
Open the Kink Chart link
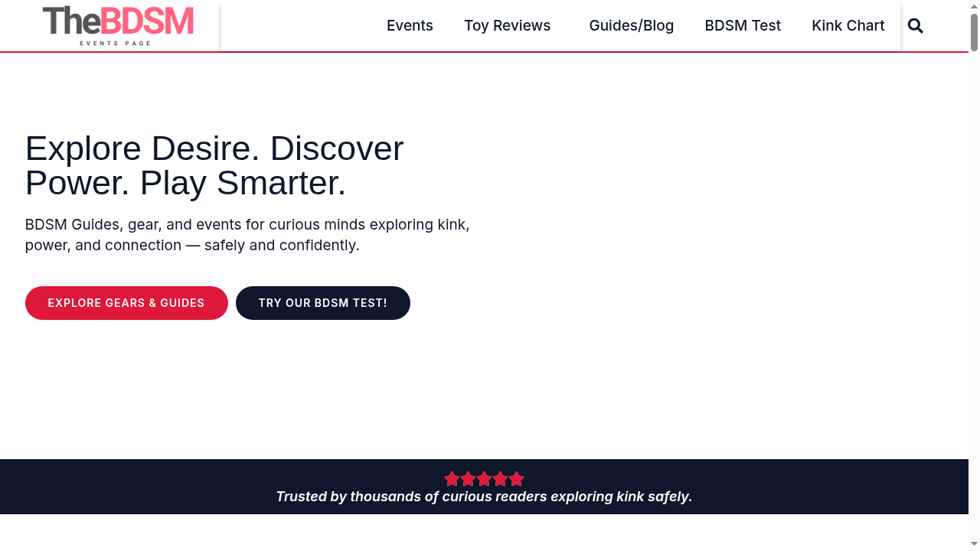(x=848, y=26)
